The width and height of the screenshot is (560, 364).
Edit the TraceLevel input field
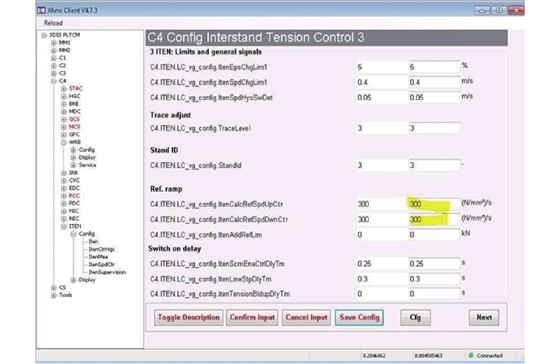(x=434, y=128)
